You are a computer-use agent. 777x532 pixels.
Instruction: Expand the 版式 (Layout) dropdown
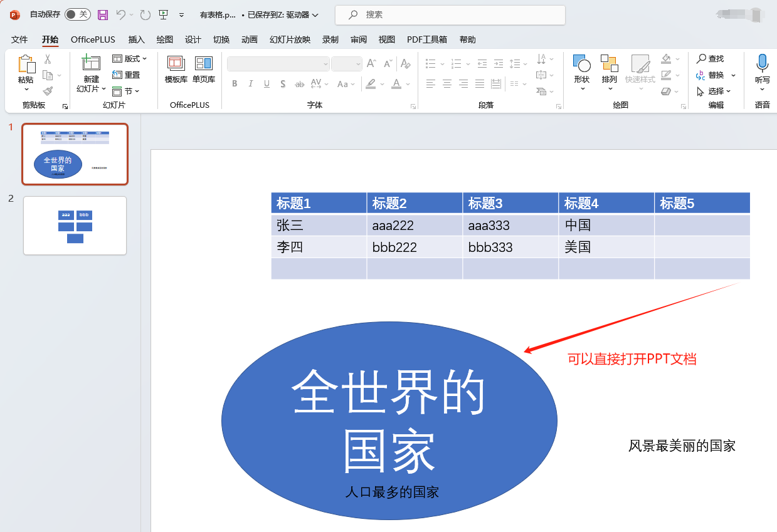click(130, 58)
